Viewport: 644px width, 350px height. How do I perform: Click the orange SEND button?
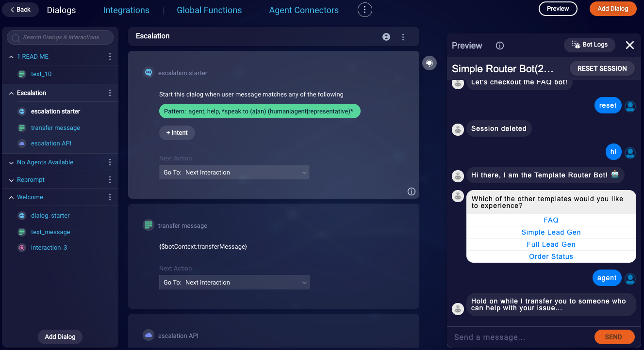pos(614,337)
